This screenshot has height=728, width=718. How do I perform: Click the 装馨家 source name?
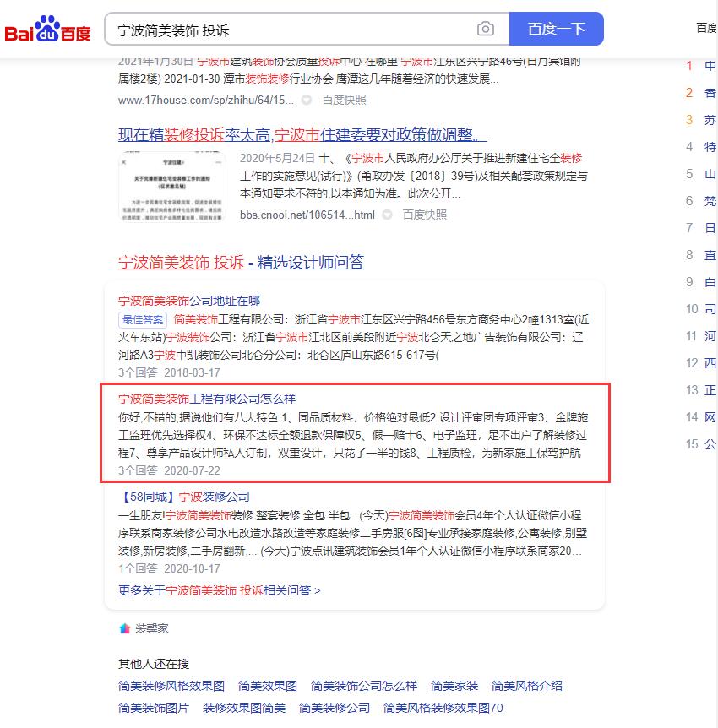click(152, 628)
